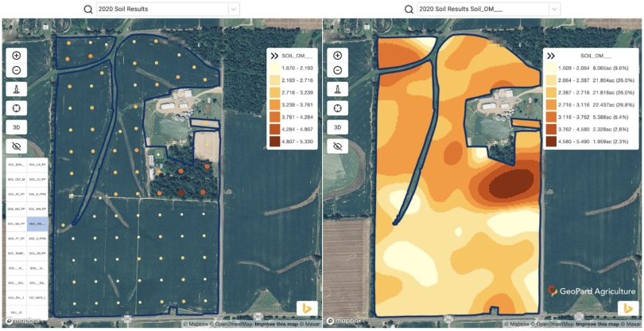Select the SOIL_P1_PP attribute
644x331 pixels.
click(17, 239)
